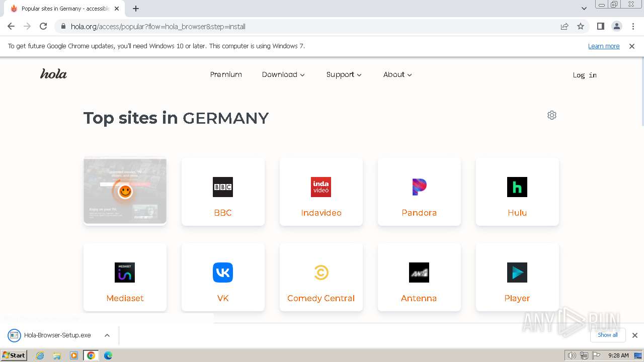Open the VK logo icon
The image size is (644, 362).
(223, 273)
